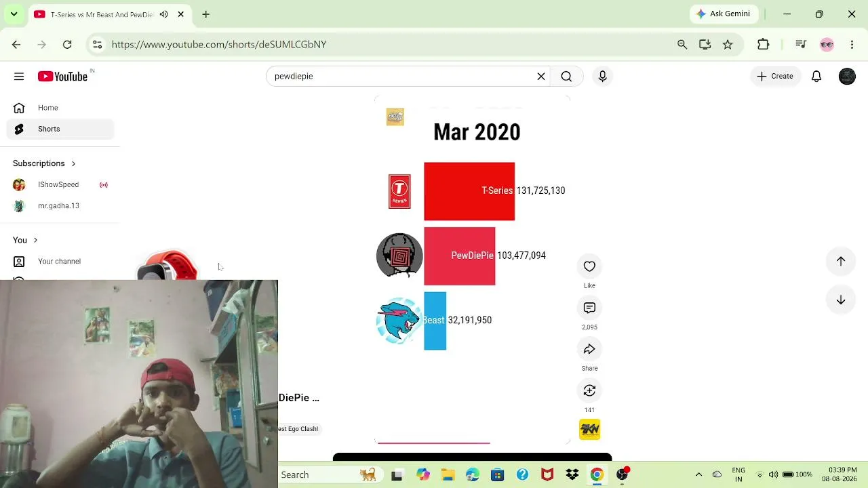
Task: Expand the tab search dropdown
Action: (x=14, y=14)
